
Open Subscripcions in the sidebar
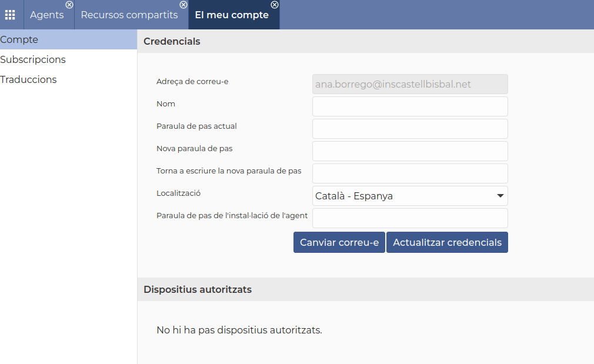33,60
